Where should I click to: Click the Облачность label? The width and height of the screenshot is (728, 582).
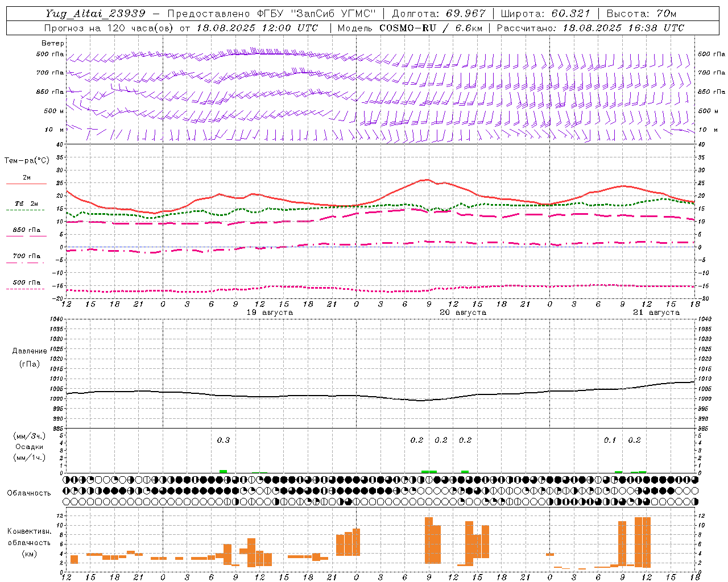pos(29,493)
